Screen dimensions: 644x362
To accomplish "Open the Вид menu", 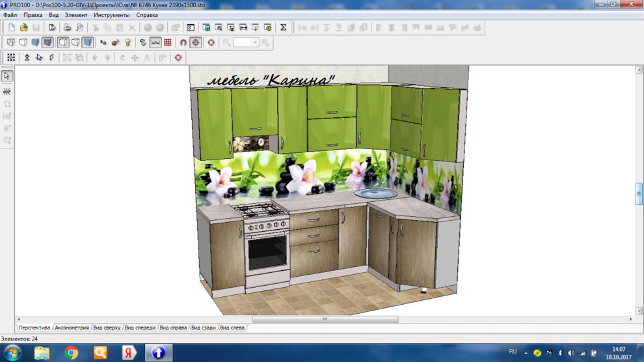I will point(53,15).
